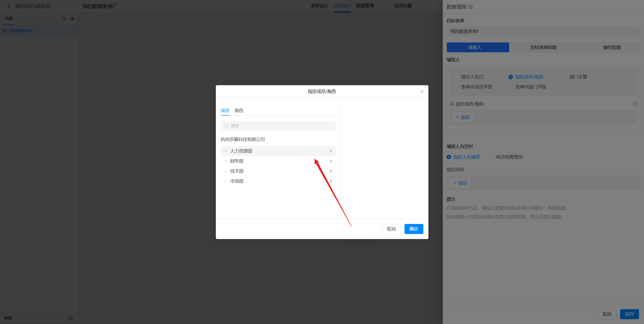This screenshot has width=644, height=324.
Task: Expand the 技术部 department chevron
Action: coord(331,171)
